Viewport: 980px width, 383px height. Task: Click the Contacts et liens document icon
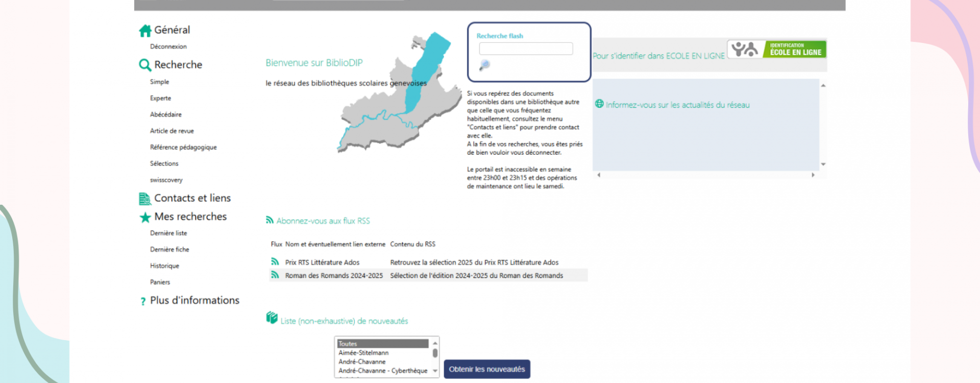(x=145, y=199)
